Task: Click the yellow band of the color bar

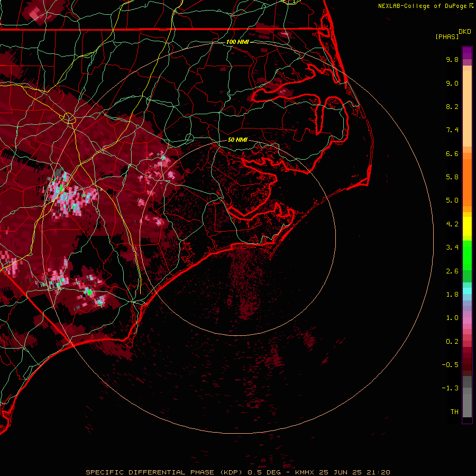Action: (x=467, y=226)
